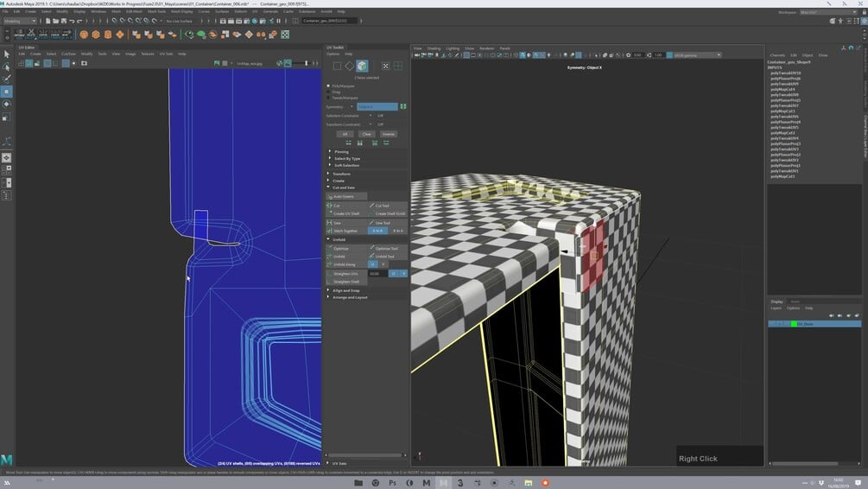Screen dimensions: 868x489
Task: Click Create Shell (Grid) button
Action: pyautogui.click(x=388, y=213)
